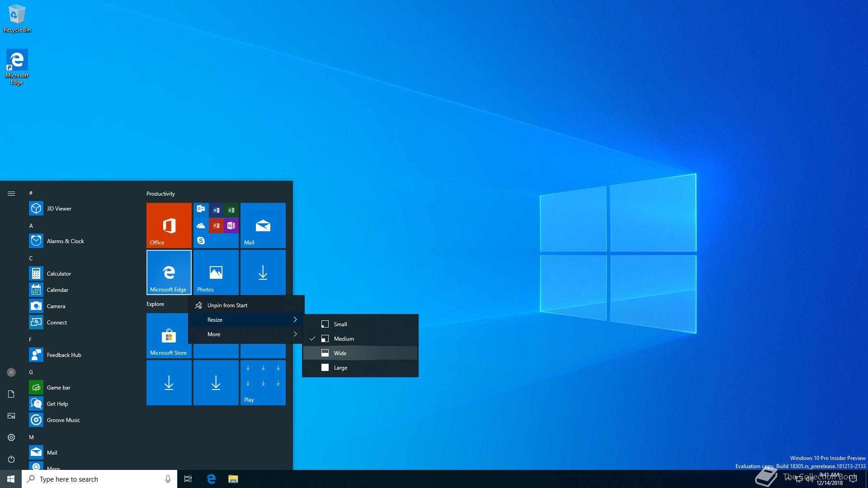
Task: Select Small tile size
Action: click(340, 324)
